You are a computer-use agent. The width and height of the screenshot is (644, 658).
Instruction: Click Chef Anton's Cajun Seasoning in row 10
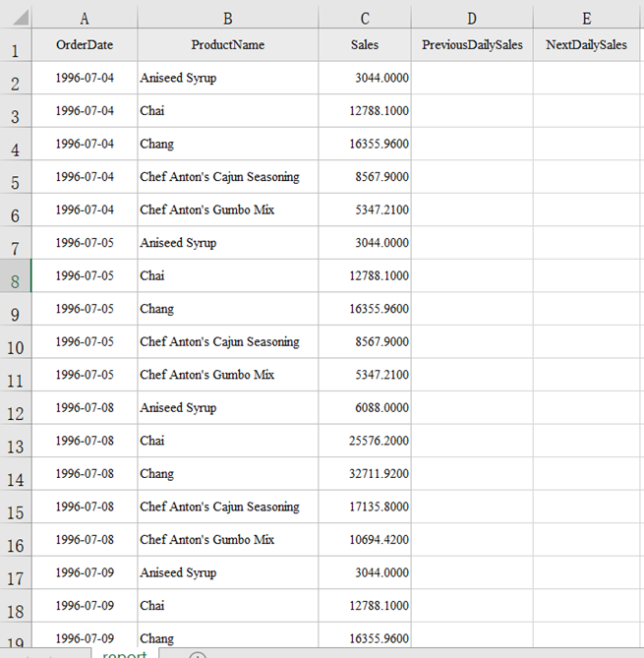[x=220, y=342]
